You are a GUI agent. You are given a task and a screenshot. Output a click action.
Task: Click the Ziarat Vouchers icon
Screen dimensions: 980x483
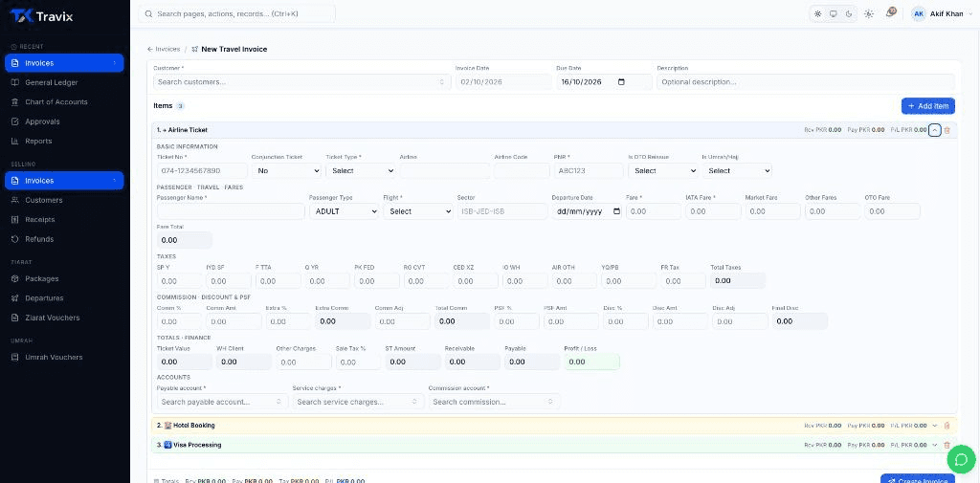pos(15,318)
